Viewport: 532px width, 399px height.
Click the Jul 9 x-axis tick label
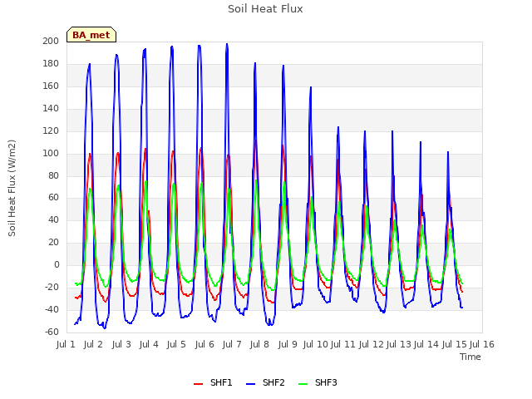coord(288,344)
